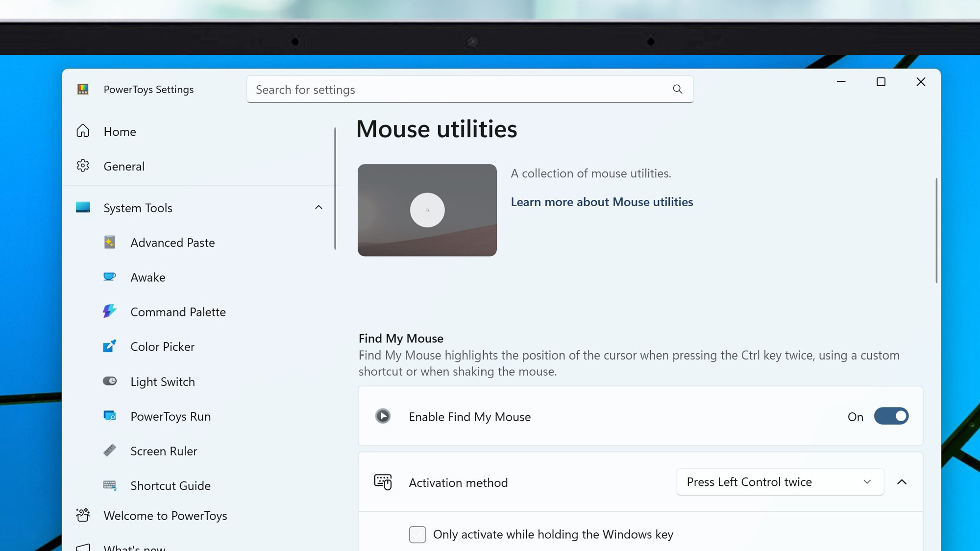
Task: Click the Color Picker dropper icon
Action: [109, 346]
